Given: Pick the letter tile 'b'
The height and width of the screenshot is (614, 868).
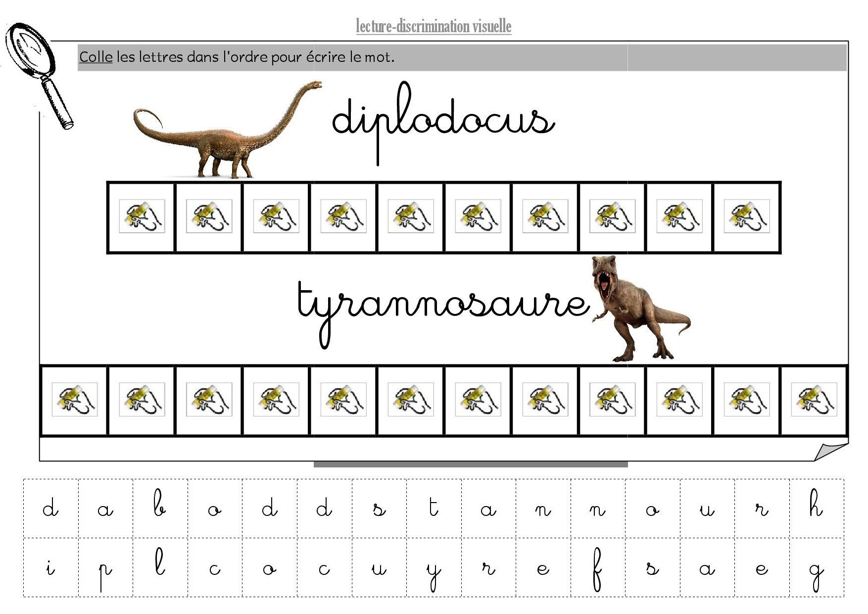Looking at the screenshot, I should [x=160, y=508].
